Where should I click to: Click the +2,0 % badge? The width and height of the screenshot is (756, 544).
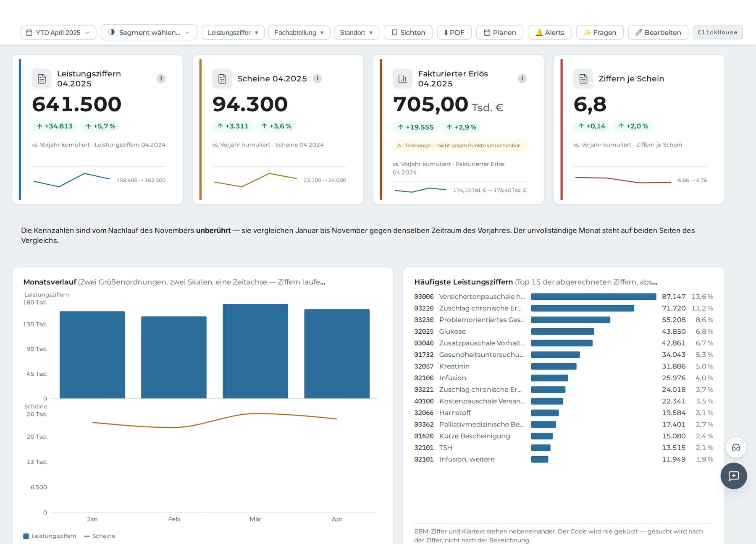click(633, 126)
